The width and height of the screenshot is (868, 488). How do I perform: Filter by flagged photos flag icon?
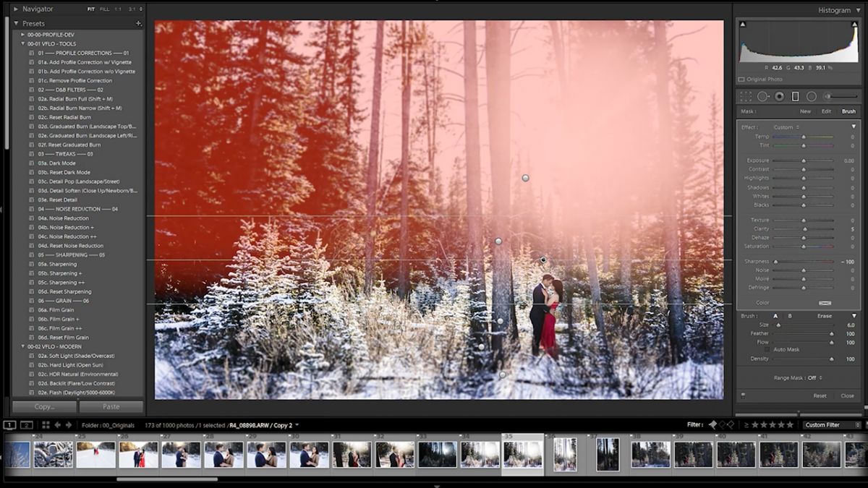[712, 425]
